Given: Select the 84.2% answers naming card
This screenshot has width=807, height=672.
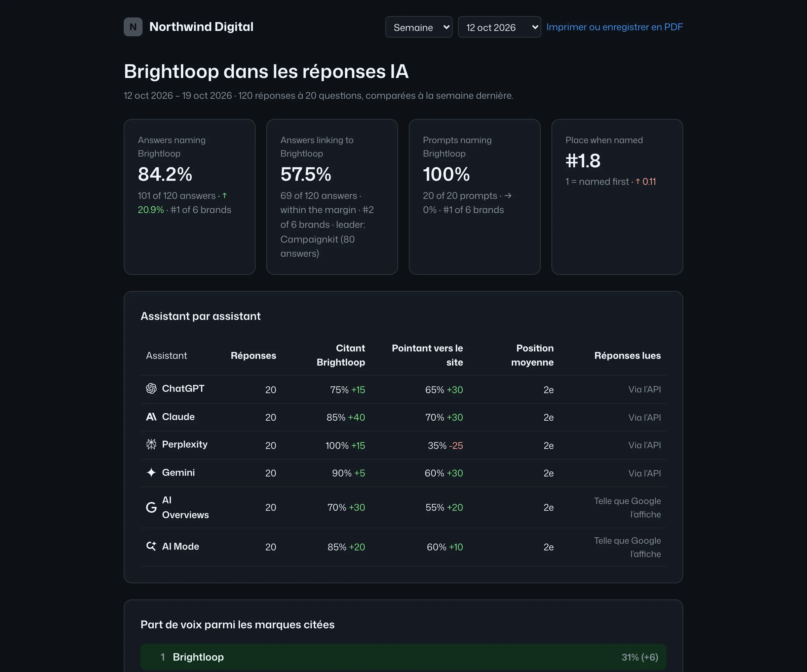Looking at the screenshot, I should (189, 197).
